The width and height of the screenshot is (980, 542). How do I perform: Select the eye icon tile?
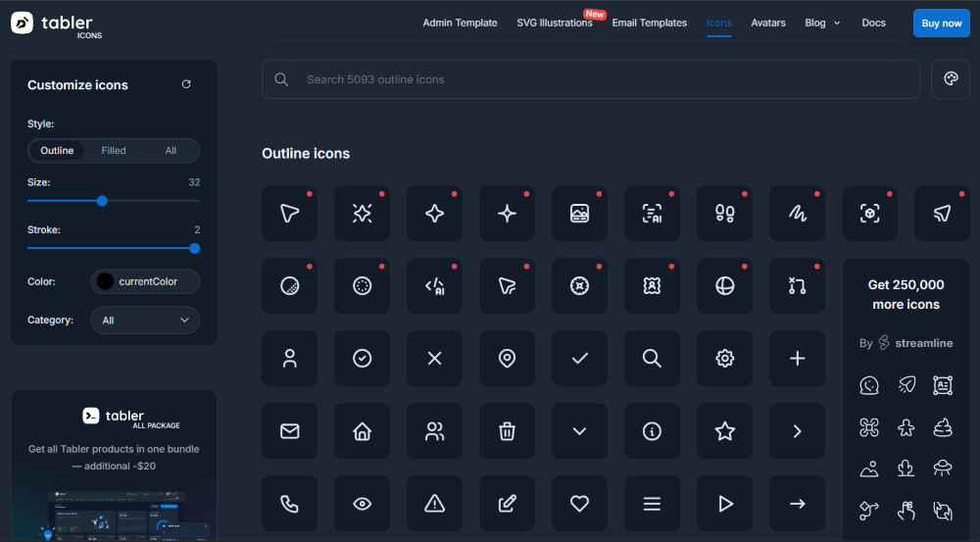pos(362,503)
